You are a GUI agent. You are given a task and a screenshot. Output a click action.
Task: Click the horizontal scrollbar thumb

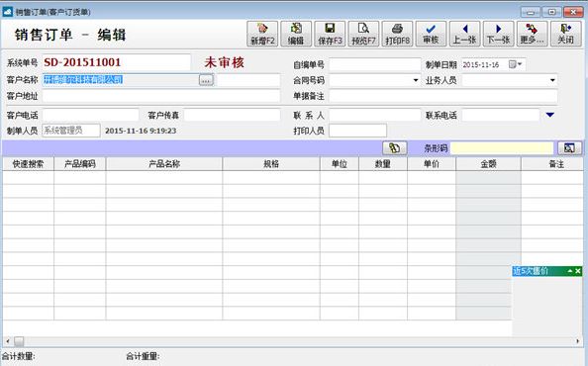(x=19, y=341)
